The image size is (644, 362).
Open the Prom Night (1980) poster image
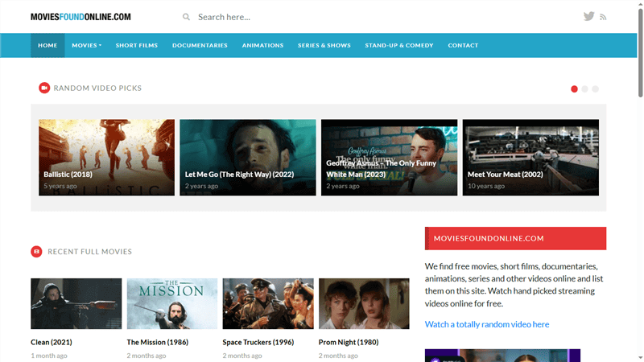[364, 304]
